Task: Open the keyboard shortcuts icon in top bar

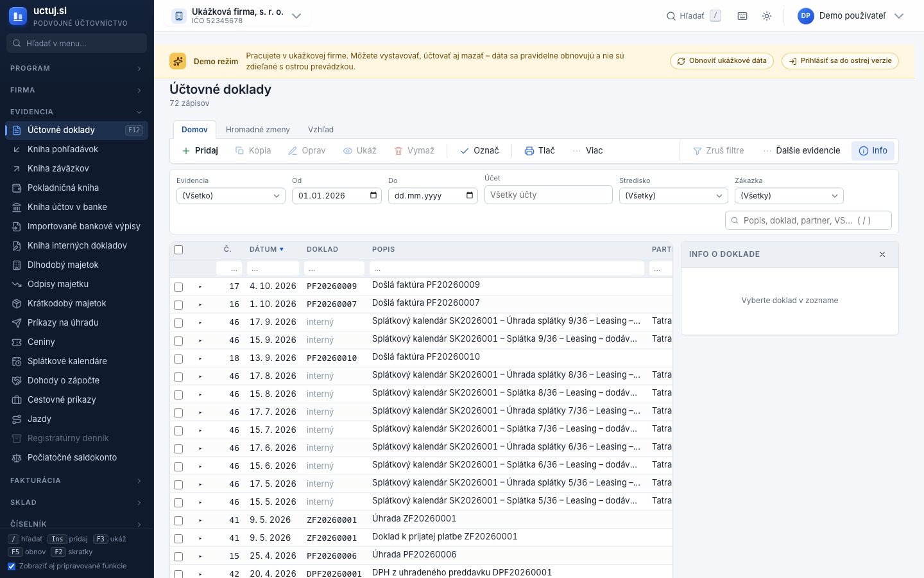Action: 742,16
